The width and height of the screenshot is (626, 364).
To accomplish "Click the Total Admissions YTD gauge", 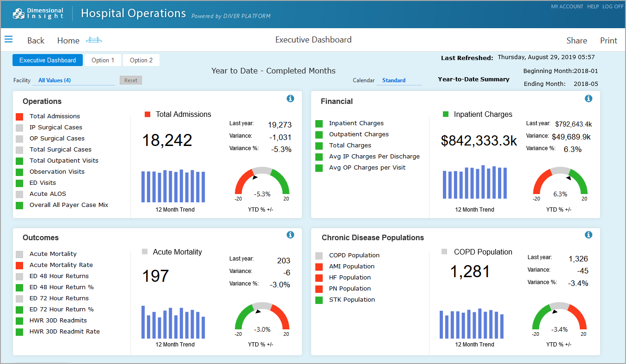I will click(262, 182).
